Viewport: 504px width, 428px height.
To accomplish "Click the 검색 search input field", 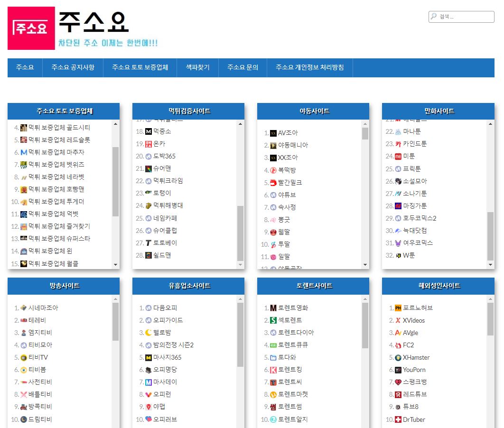I will click(461, 17).
